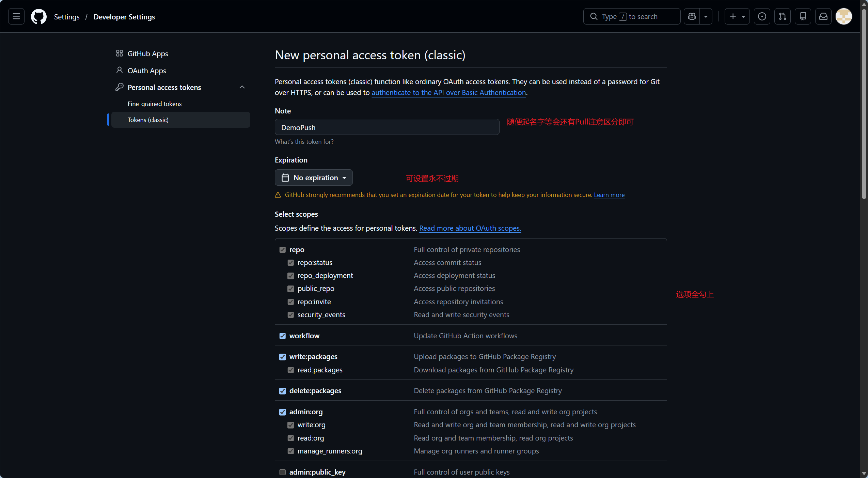868x478 pixels.
Task: Open Fine-grained tokens page
Action: [x=155, y=104]
